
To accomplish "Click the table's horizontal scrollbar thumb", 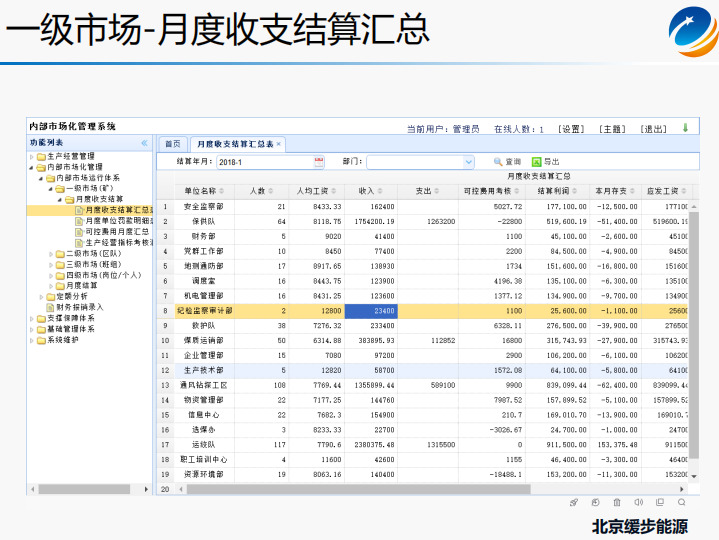I will point(359,489).
